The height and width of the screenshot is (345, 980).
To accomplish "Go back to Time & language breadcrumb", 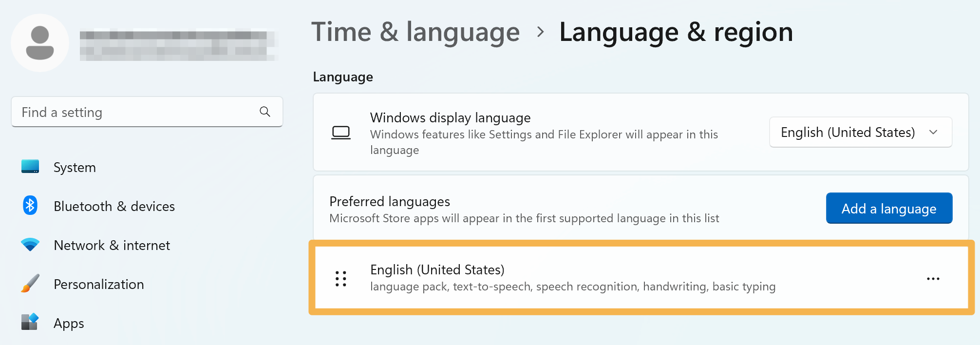I will click(x=415, y=32).
